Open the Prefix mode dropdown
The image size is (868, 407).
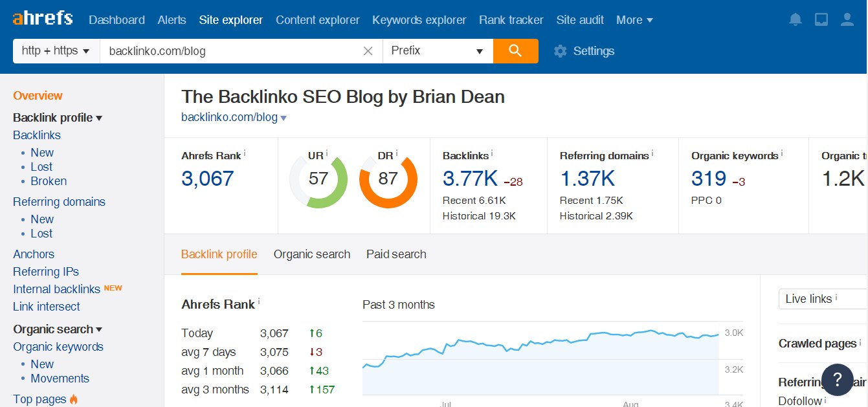tap(438, 51)
